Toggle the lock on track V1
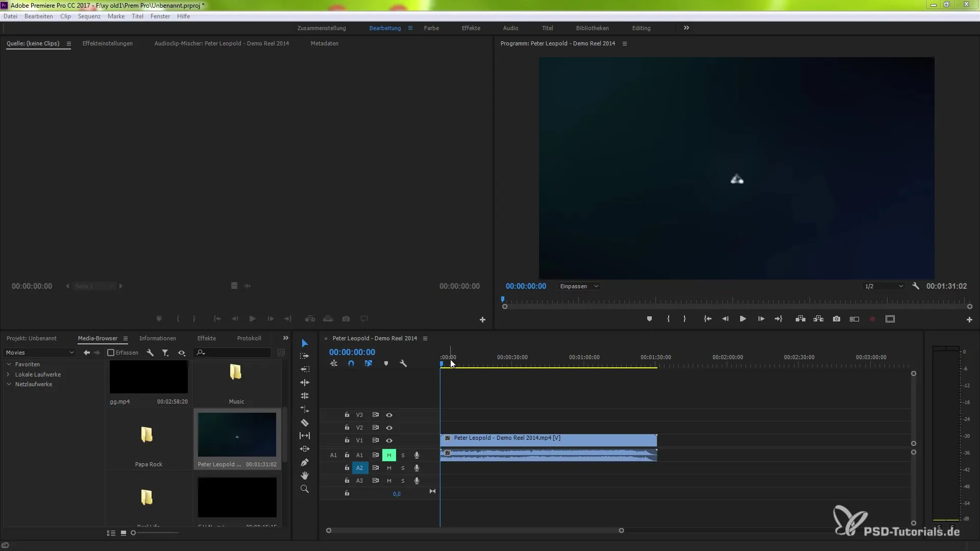This screenshot has height=551, width=980. click(x=347, y=440)
